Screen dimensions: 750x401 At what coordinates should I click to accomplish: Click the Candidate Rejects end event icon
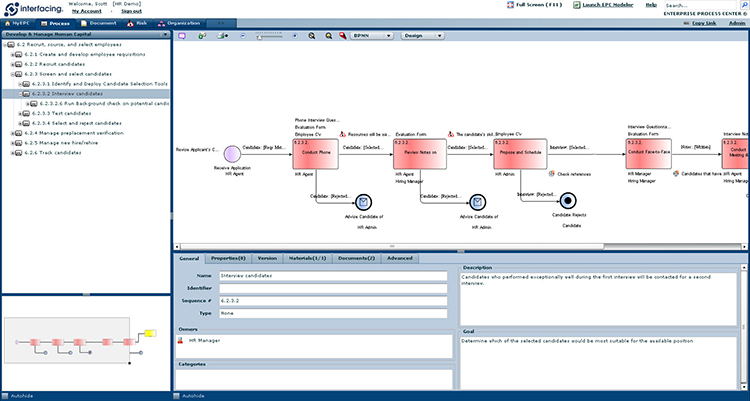click(568, 201)
